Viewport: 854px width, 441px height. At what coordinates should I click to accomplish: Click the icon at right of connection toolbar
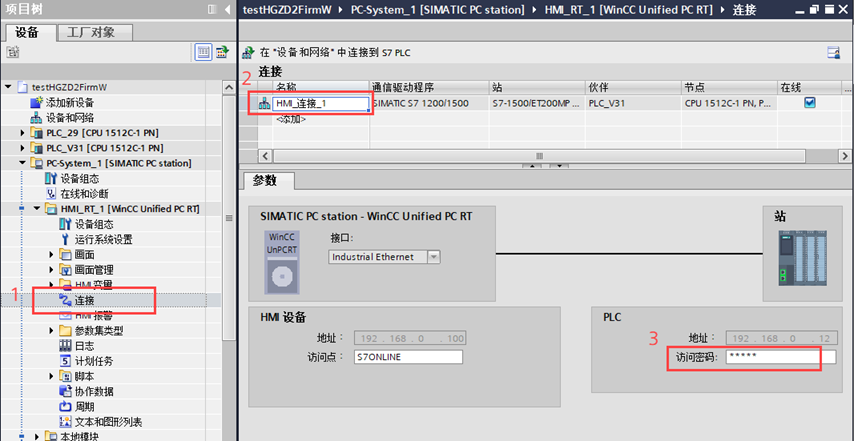click(x=832, y=51)
